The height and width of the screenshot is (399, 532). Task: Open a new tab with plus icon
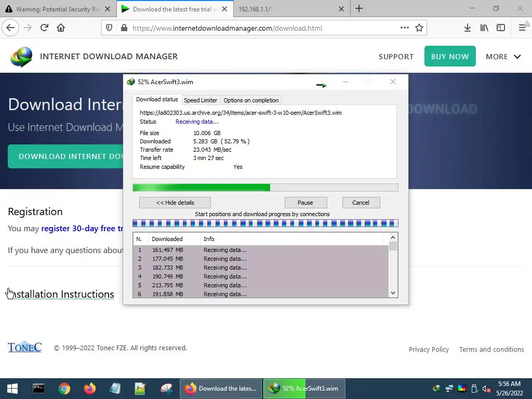pyautogui.click(x=359, y=9)
